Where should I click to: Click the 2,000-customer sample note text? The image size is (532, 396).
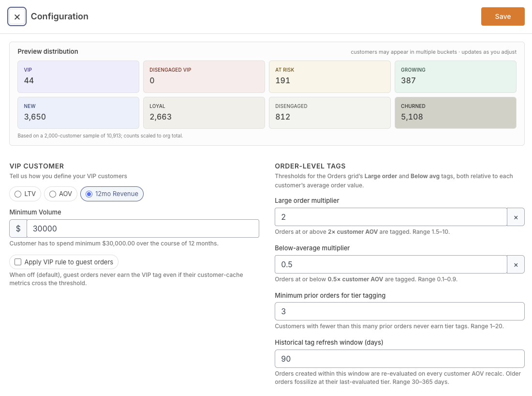pos(100,136)
